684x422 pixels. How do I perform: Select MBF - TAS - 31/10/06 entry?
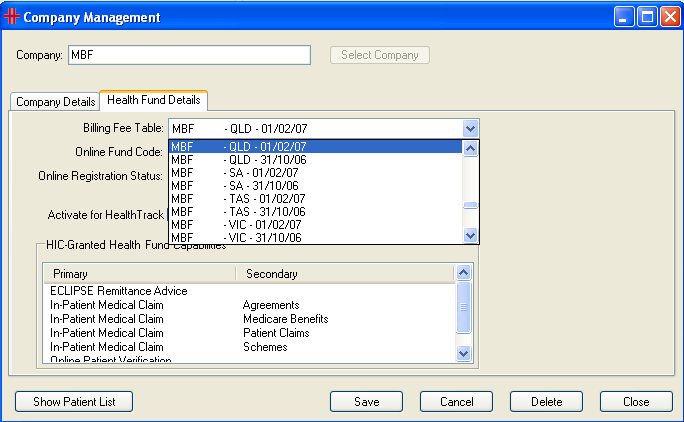coord(315,212)
